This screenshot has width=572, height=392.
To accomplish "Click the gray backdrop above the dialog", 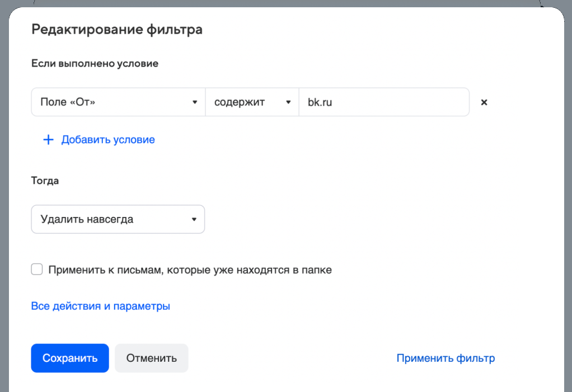I will tap(280, 3).
